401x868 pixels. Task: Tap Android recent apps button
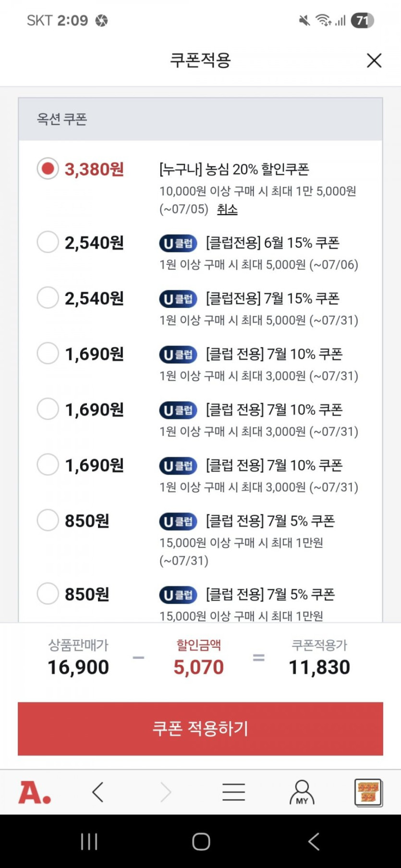[89, 842]
